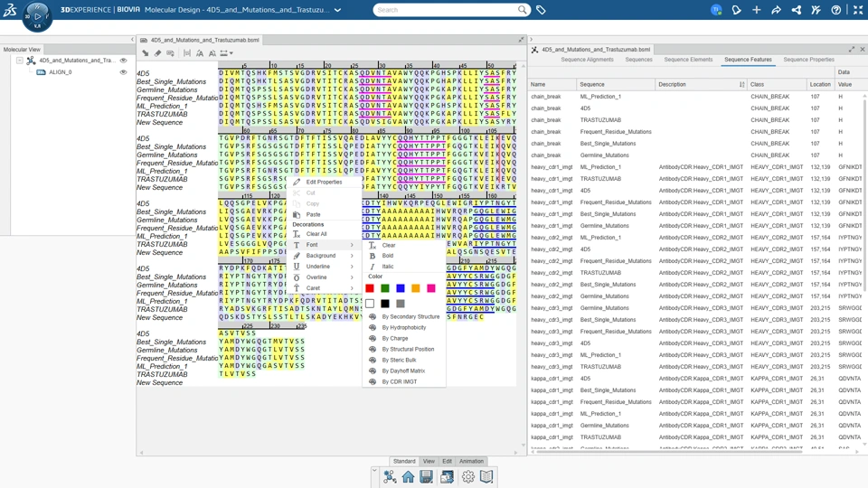Open Sequence Properties tab
The width and height of the screenshot is (868, 488).
808,60
